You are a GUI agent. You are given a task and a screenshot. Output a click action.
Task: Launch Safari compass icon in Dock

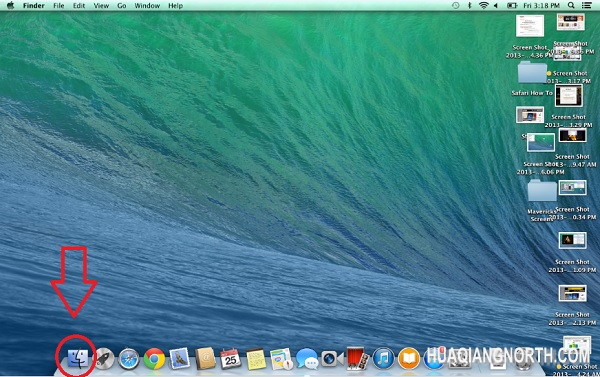129,359
